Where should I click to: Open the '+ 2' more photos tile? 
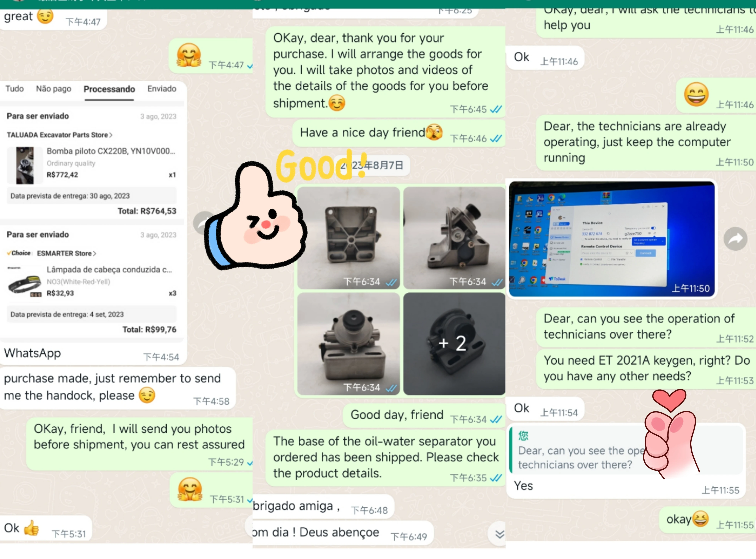(454, 344)
